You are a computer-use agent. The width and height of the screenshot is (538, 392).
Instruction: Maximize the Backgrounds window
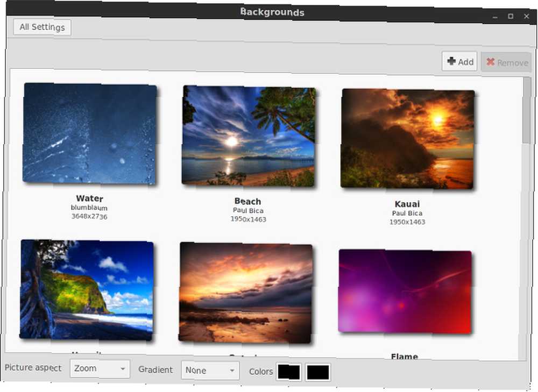tap(511, 16)
